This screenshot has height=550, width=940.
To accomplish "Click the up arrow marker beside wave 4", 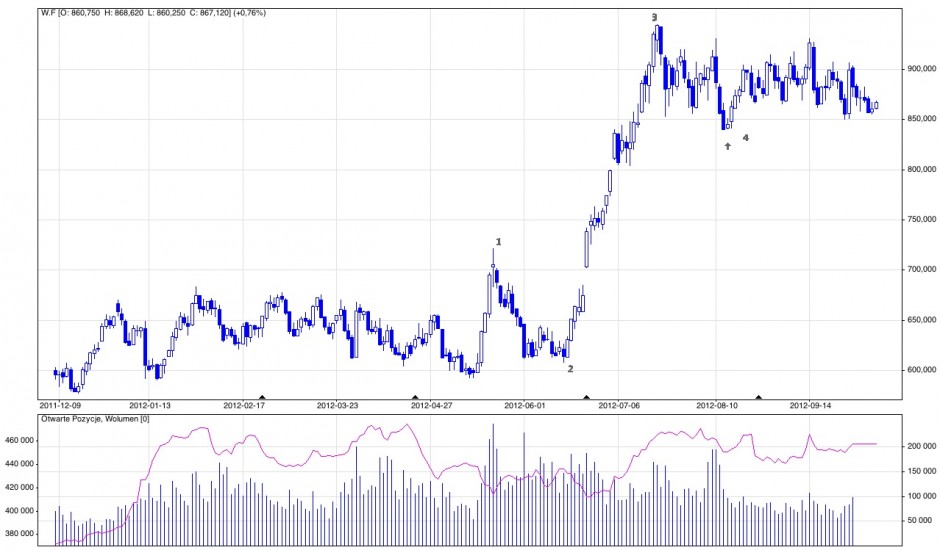I will point(728,146).
